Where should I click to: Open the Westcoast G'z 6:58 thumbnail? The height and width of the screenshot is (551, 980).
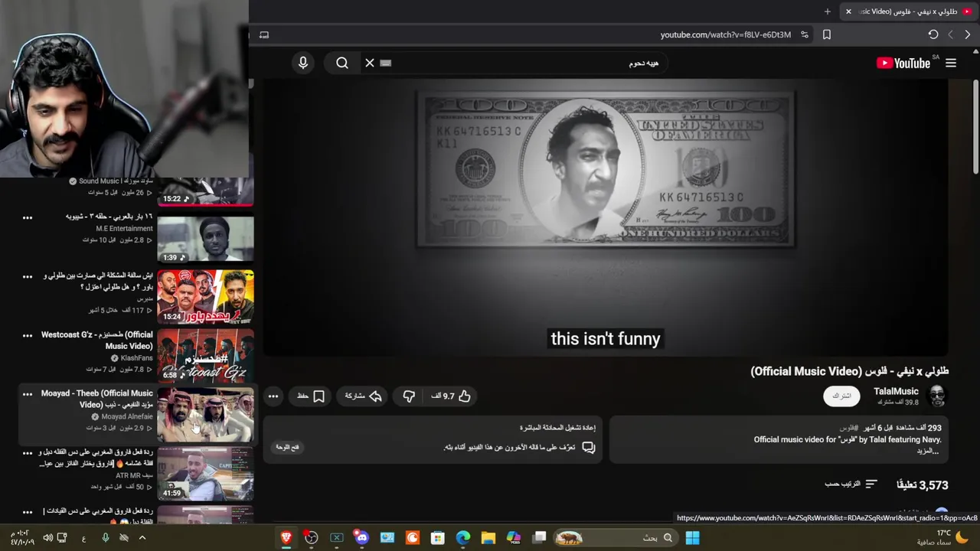click(x=205, y=356)
